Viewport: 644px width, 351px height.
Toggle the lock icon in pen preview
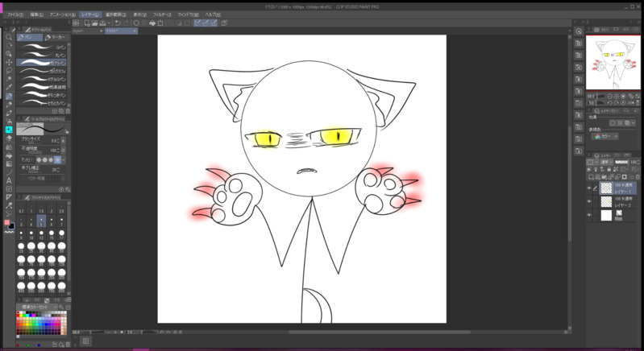pos(67,132)
